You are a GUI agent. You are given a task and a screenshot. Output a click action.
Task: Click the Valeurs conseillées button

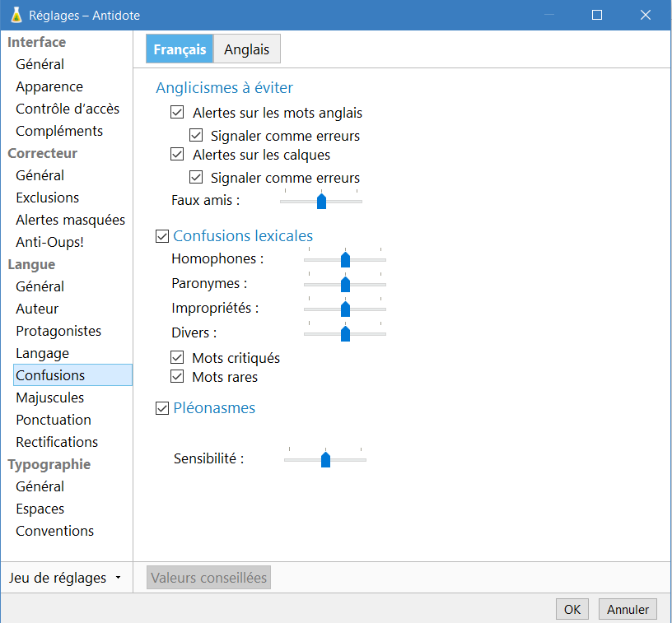pyautogui.click(x=208, y=578)
